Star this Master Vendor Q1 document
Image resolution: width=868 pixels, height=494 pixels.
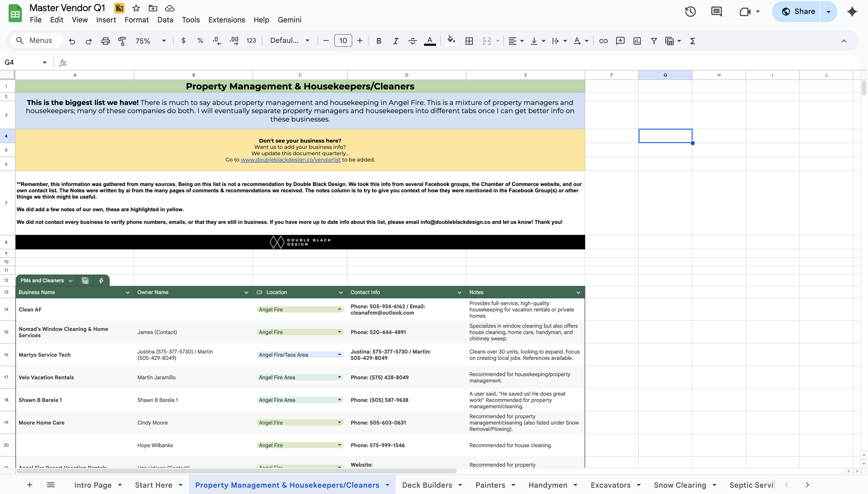136,8
